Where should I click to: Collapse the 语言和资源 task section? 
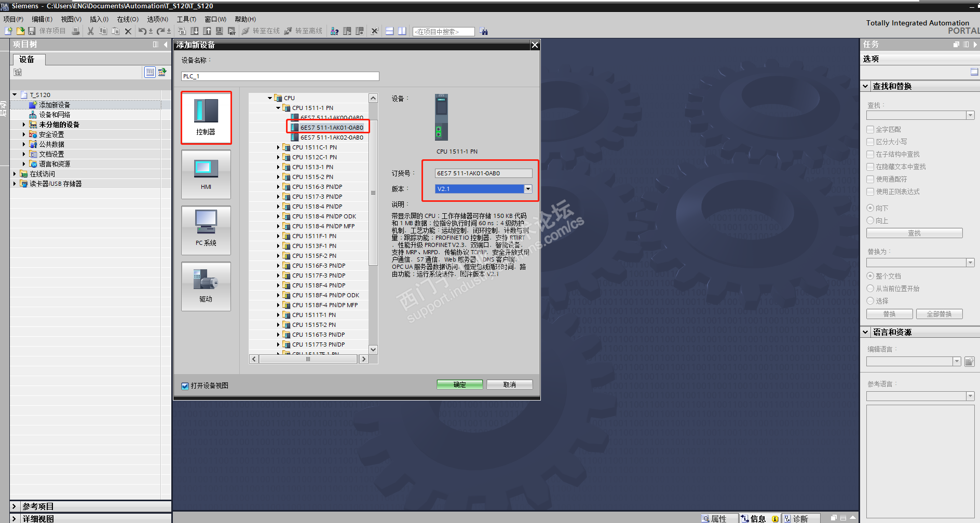click(865, 332)
